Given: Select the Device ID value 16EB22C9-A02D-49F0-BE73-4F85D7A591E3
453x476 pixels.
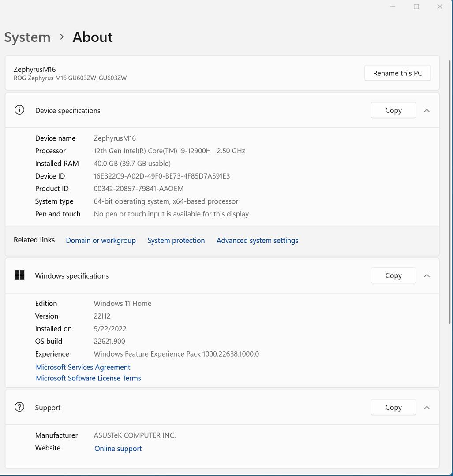Looking at the screenshot, I should click(x=161, y=176).
